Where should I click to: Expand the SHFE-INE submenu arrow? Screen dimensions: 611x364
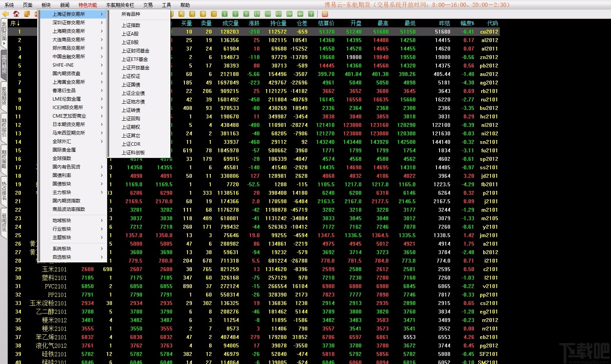102,65
